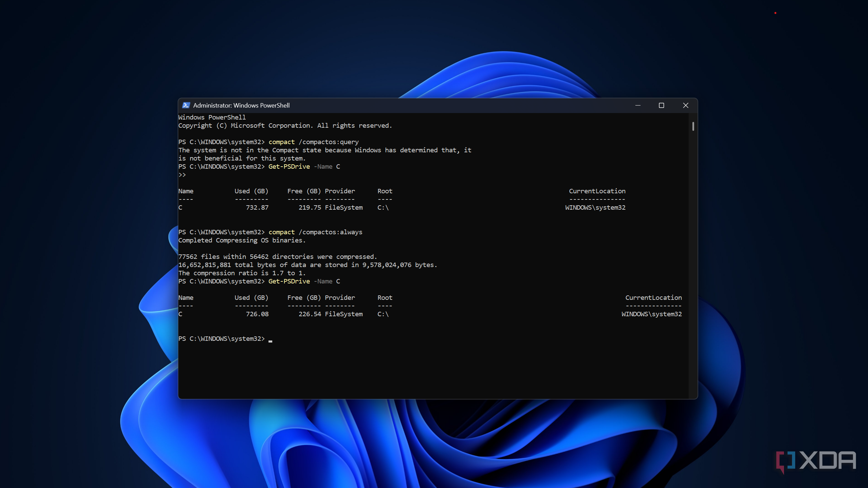This screenshot has width=868, height=488.
Task: Click the Copyright Microsoft Corporation line
Action: click(x=285, y=125)
